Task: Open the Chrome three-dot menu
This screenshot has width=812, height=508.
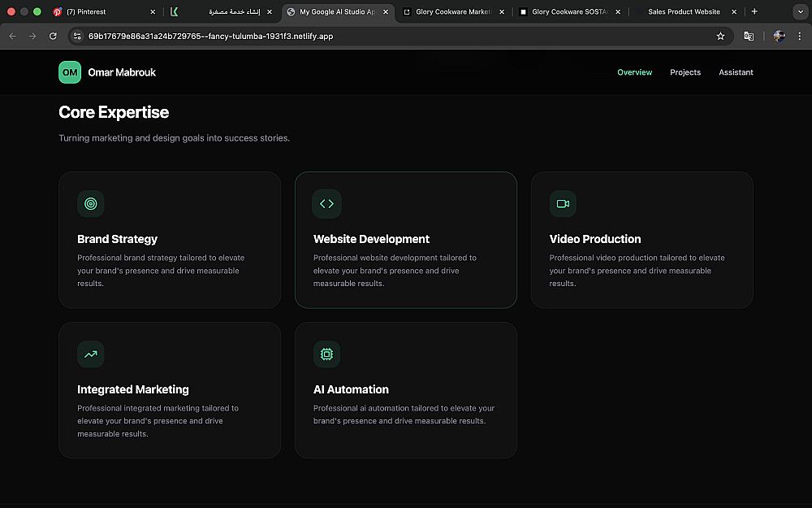Action: (800, 37)
